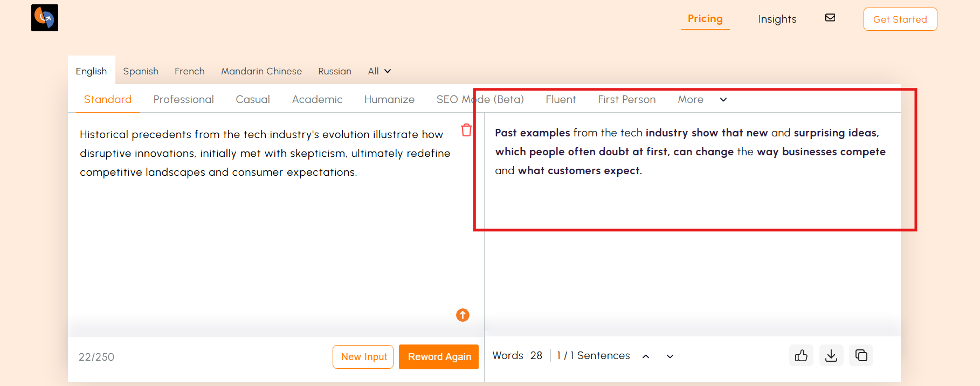Select the Professional rewording mode

coord(183,100)
